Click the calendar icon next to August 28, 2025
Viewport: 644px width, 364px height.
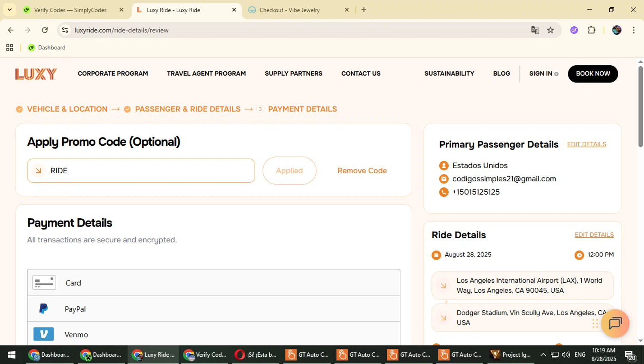pos(436,255)
